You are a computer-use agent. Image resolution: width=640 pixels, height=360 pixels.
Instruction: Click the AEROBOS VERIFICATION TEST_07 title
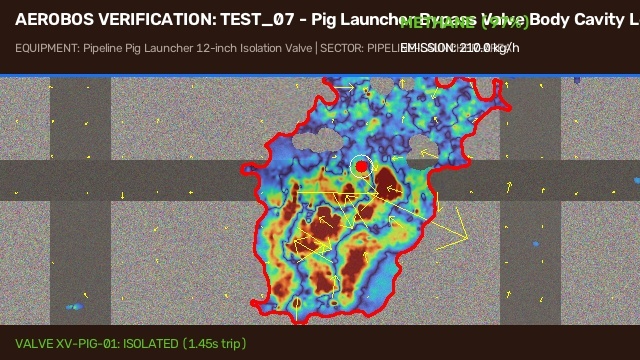(x=327, y=20)
